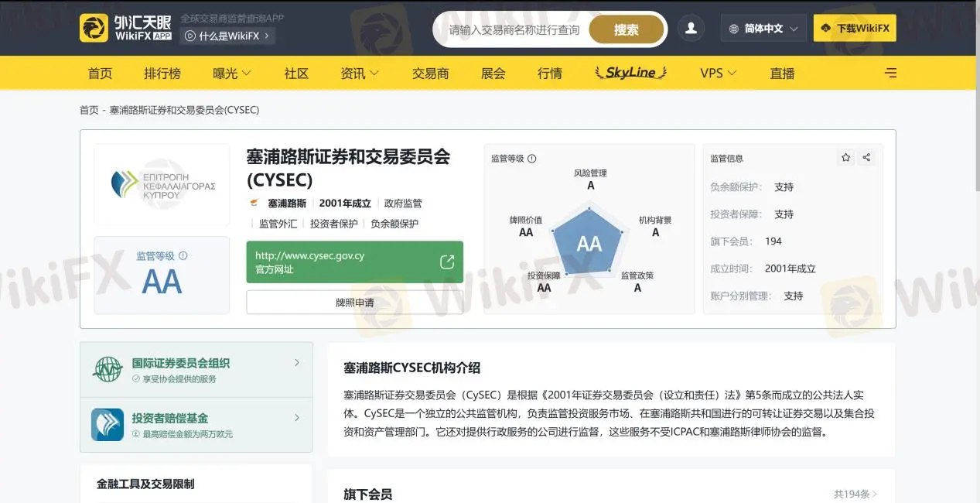Click the share icon in 监管信息

coord(866,157)
